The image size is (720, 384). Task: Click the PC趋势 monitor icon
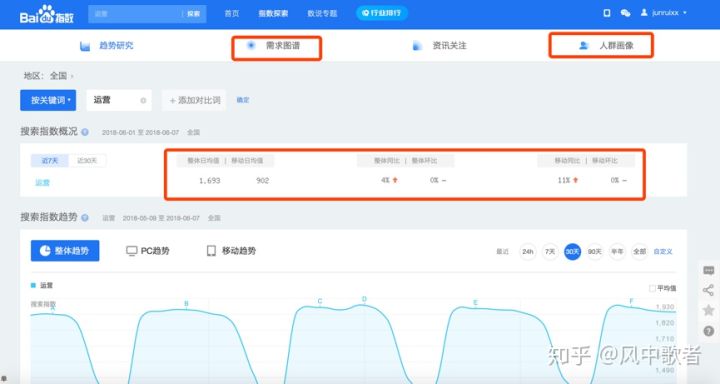tap(132, 251)
